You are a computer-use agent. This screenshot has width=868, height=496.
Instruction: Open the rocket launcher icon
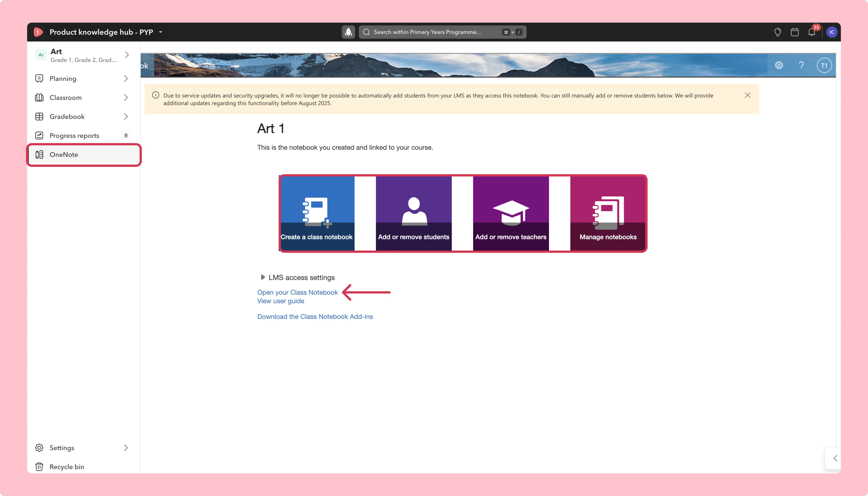pyautogui.click(x=348, y=32)
